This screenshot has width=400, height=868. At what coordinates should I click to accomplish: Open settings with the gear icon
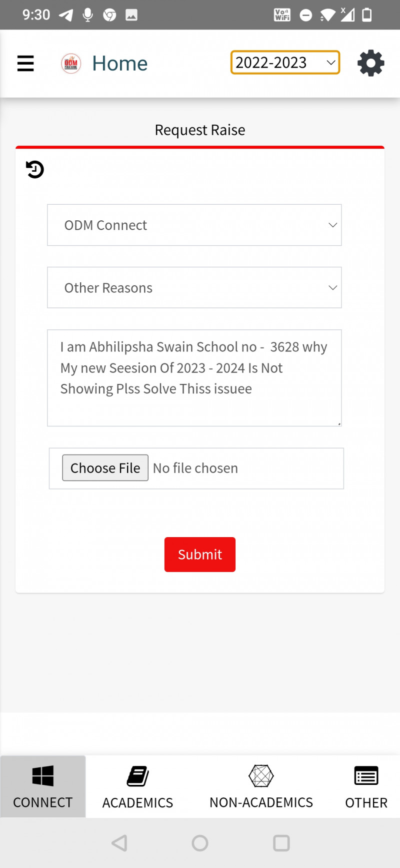(370, 64)
